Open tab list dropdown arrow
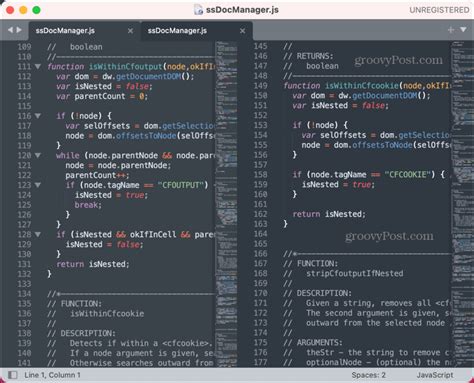This screenshot has height=383, width=474. click(463, 30)
